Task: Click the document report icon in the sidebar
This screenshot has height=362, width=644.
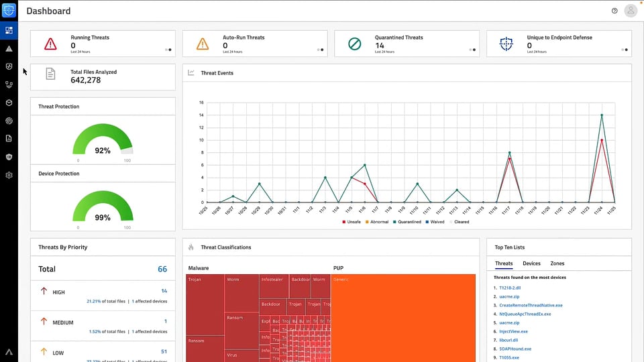Action: [x=9, y=139]
